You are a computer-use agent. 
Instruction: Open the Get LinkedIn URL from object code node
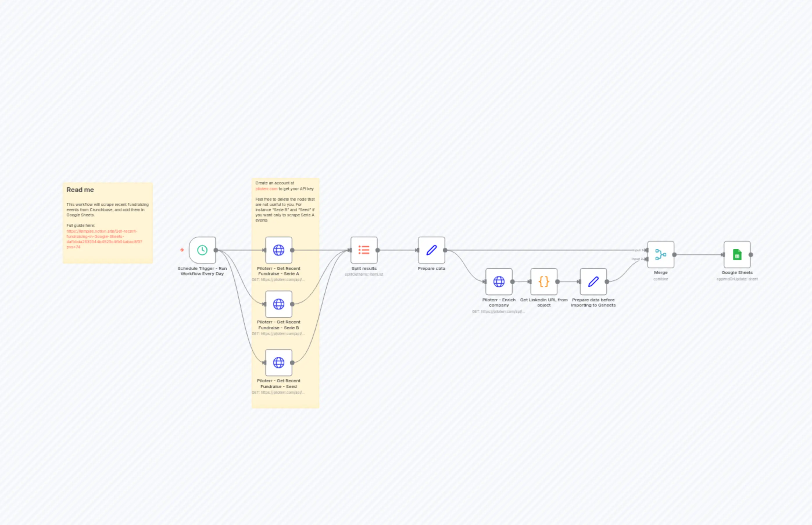point(543,282)
